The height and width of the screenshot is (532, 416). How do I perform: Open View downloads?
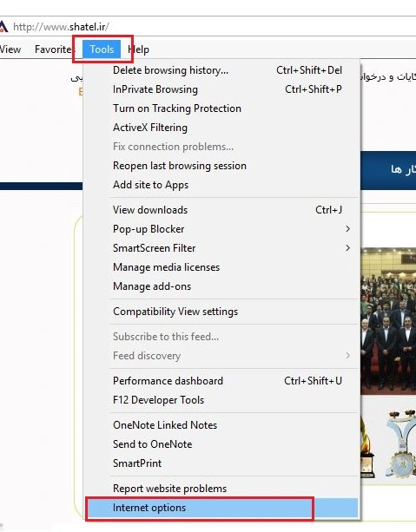(x=221, y=210)
